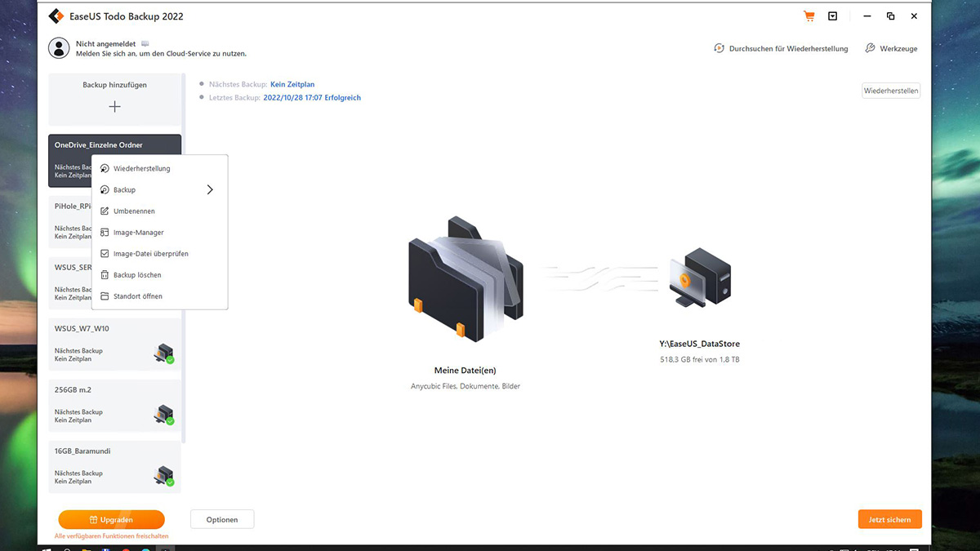Screen dimensions: 980x551
Task: Start the backup with Jetzt sichern
Action: click(x=890, y=519)
